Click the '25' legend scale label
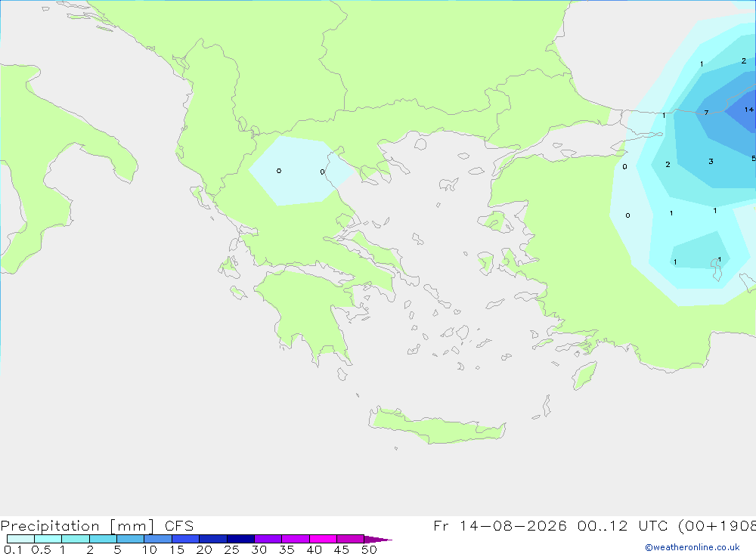This screenshot has width=756, height=554. (x=231, y=549)
